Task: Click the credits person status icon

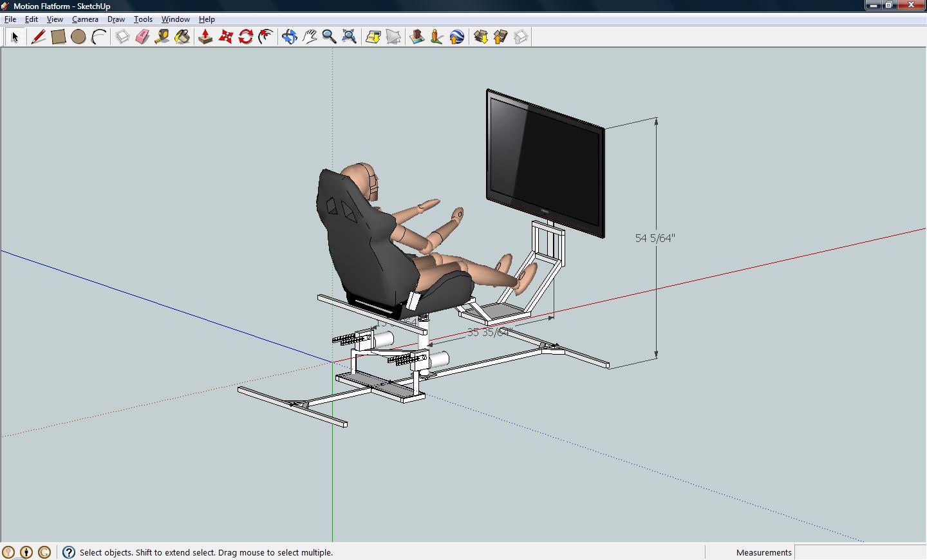Action: (x=26, y=552)
